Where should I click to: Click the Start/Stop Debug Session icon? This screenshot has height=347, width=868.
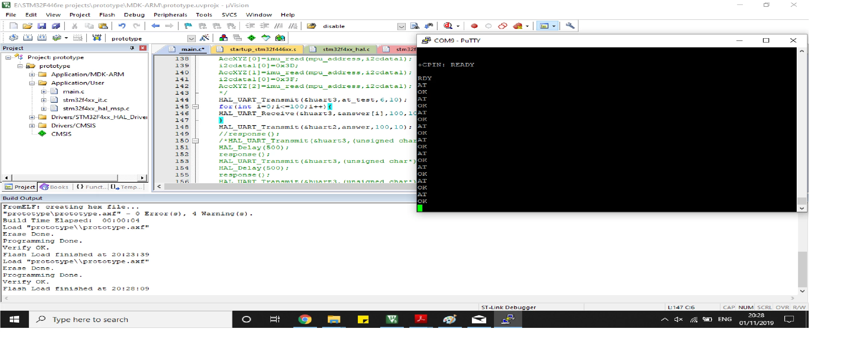click(448, 26)
